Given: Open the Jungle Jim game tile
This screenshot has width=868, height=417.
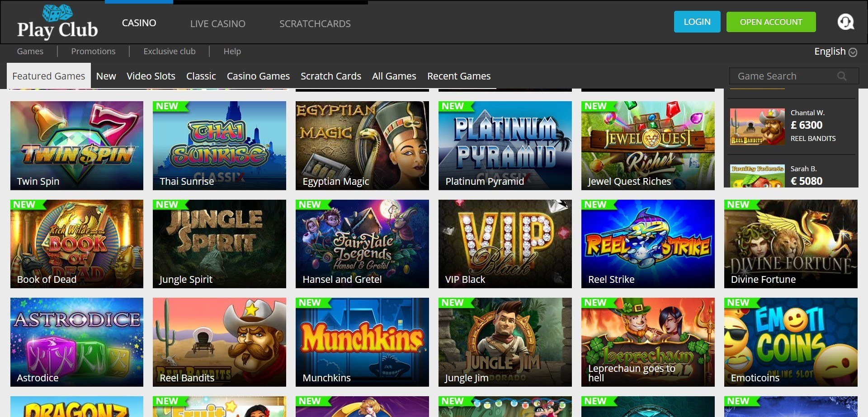Looking at the screenshot, I should pyautogui.click(x=505, y=342).
